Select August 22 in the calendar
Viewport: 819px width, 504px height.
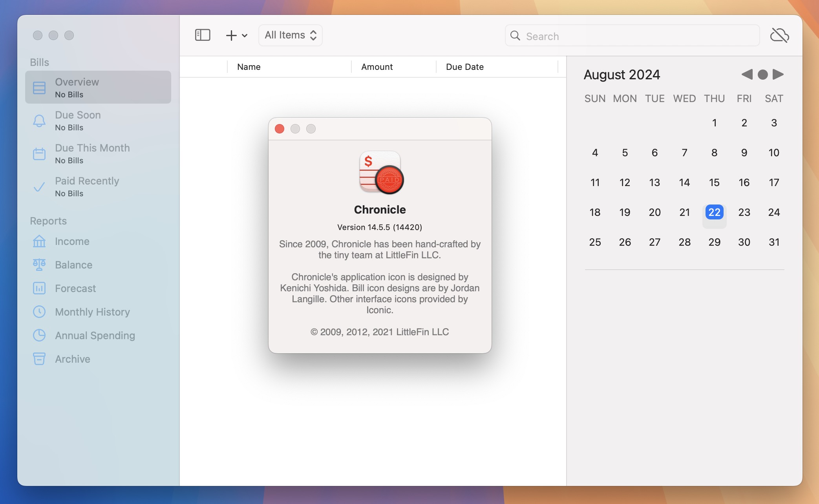pyautogui.click(x=714, y=212)
